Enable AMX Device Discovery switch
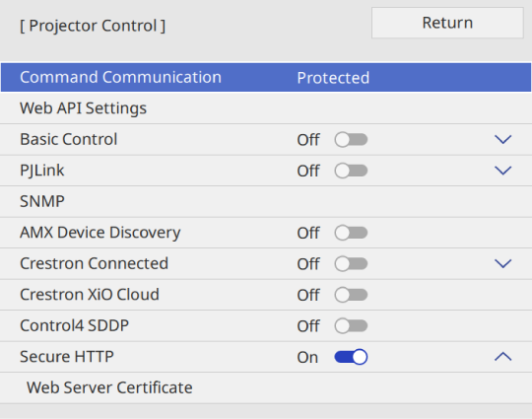Viewport: 532px width, 419px height. pyautogui.click(x=351, y=233)
